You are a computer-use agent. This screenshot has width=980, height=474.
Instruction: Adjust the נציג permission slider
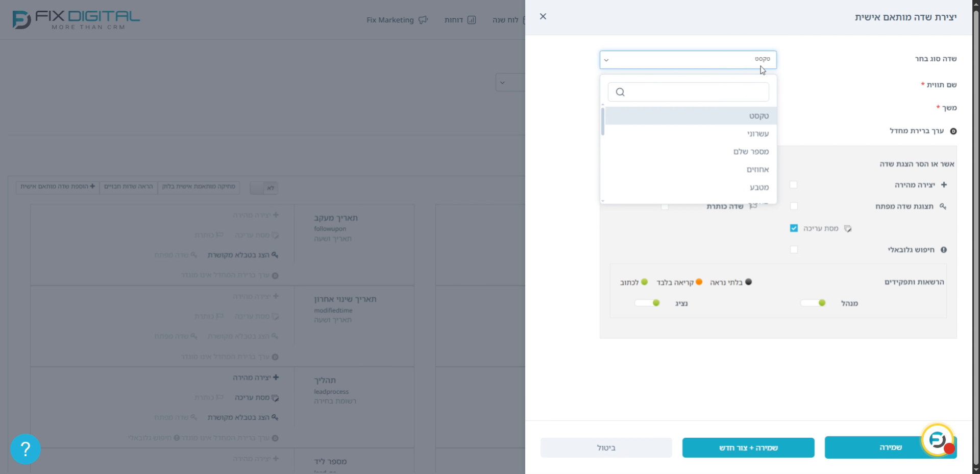coord(647,303)
